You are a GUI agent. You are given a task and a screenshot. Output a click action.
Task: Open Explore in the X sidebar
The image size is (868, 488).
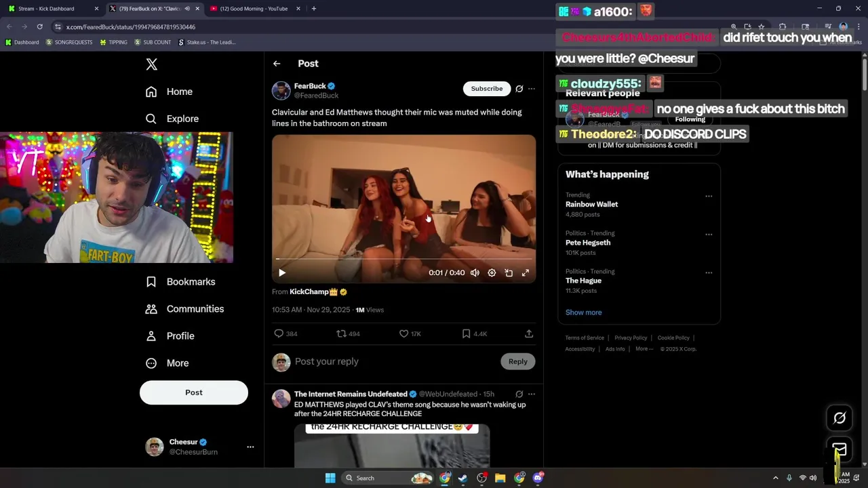pos(172,119)
